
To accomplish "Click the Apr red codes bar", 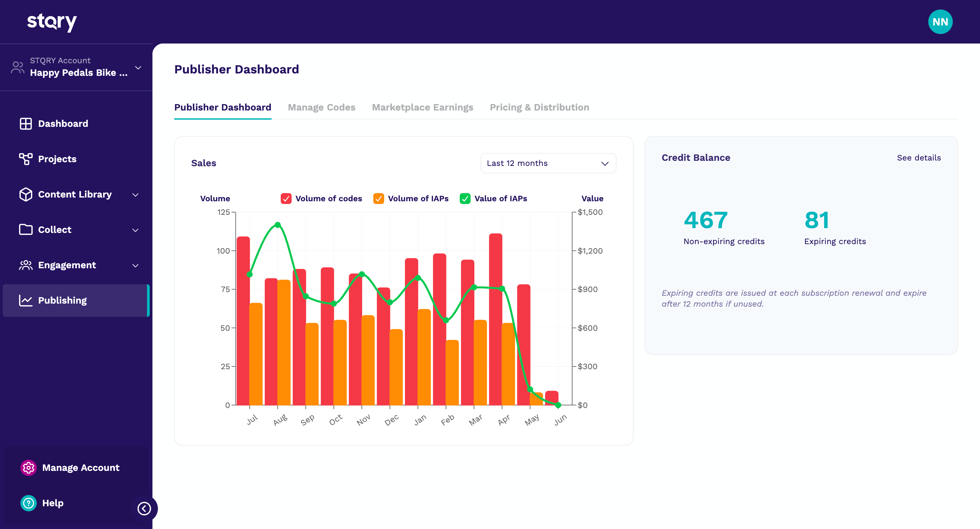I will click(x=495, y=319).
